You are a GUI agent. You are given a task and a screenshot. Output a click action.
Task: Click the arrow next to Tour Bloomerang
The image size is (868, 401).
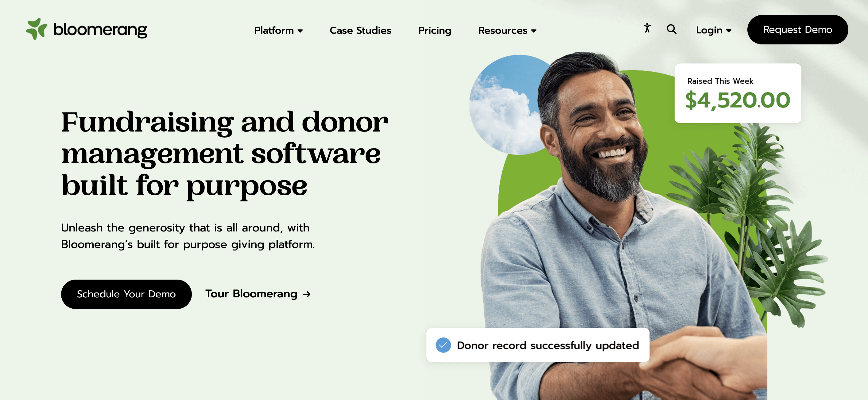point(307,294)
